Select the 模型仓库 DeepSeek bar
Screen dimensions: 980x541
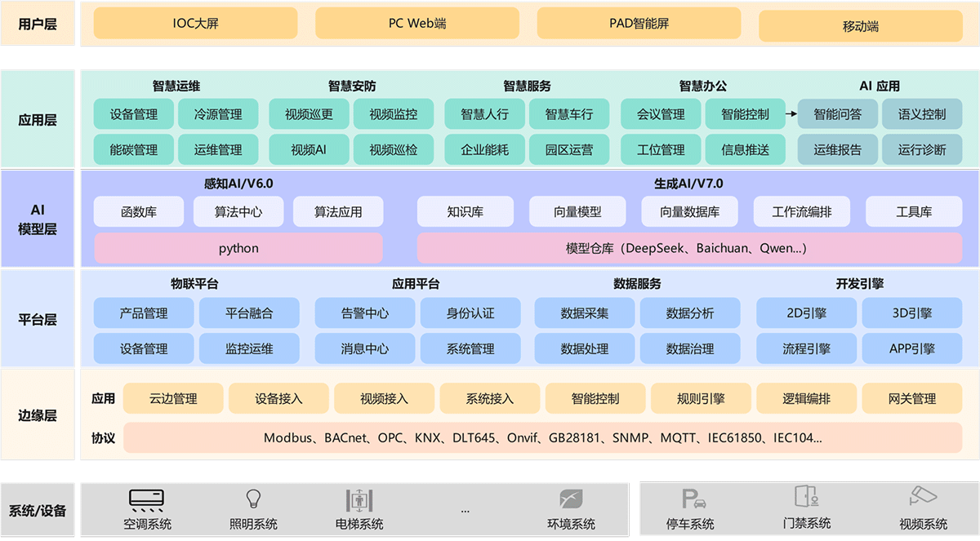[x=689, y=248]
